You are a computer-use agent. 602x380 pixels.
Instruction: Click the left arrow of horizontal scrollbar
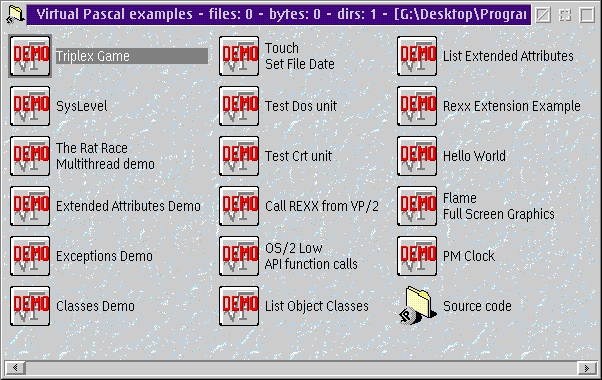(x=15, y=368)
